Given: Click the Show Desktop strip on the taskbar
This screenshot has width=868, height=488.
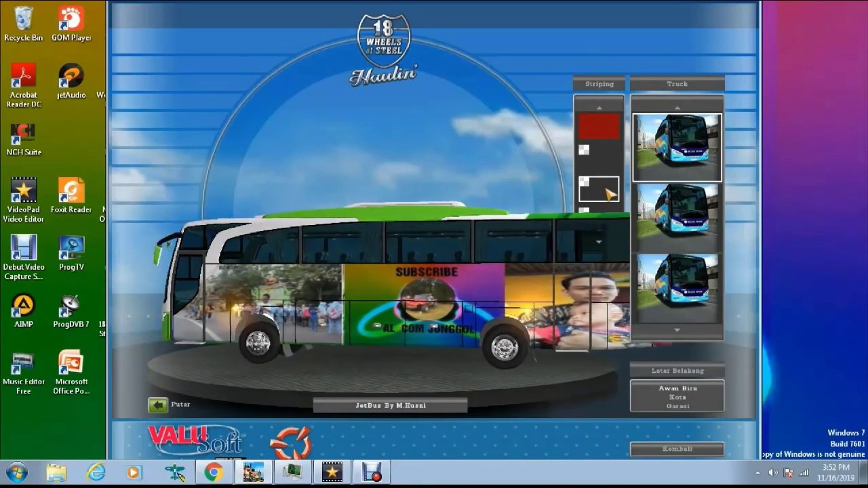Looking at the screenshot, I should point(863,472).
